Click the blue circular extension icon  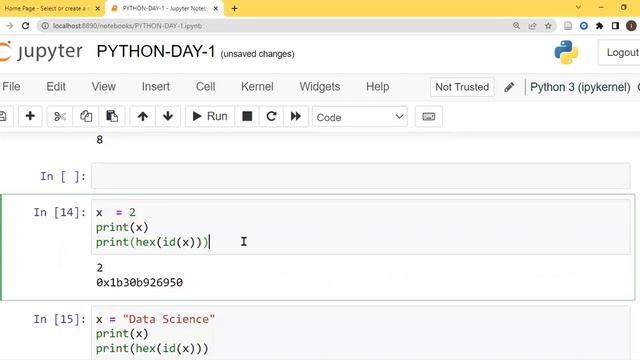pos(584,26)
